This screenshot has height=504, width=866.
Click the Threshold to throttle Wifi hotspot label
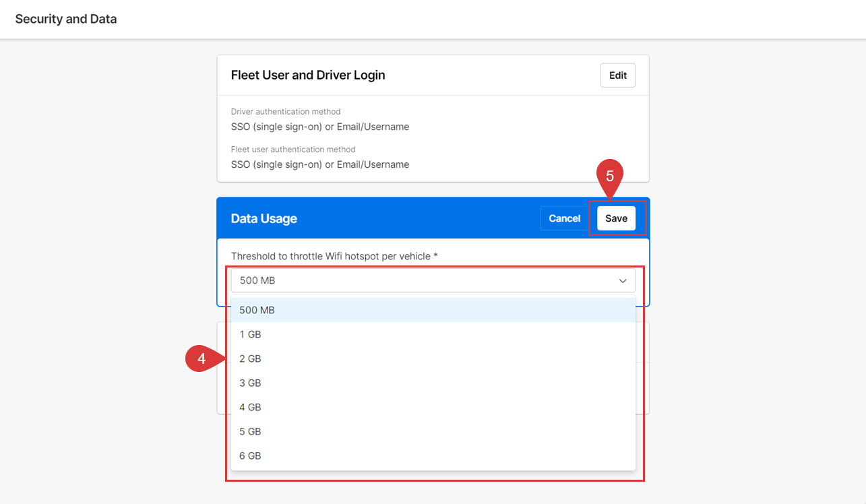coord(334,256)
